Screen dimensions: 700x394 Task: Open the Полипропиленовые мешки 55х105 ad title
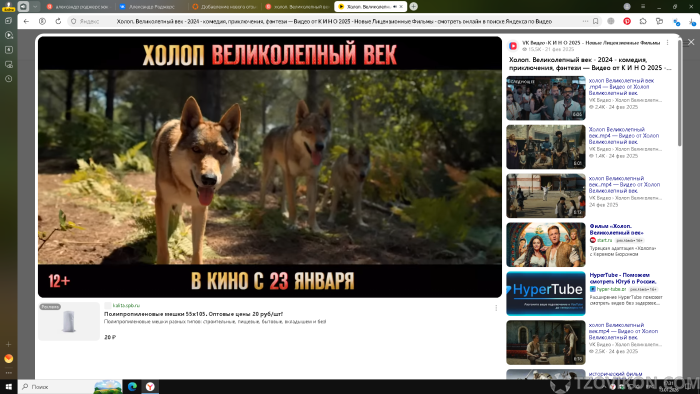(x=193, y=314)
